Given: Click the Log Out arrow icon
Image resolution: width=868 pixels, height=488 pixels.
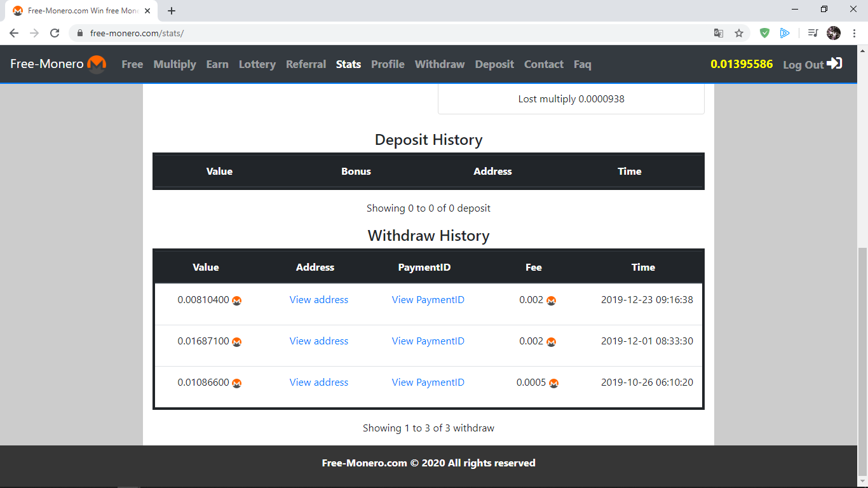Looking at the screenshot, I should pyautogui.click(x=834, y=64).
